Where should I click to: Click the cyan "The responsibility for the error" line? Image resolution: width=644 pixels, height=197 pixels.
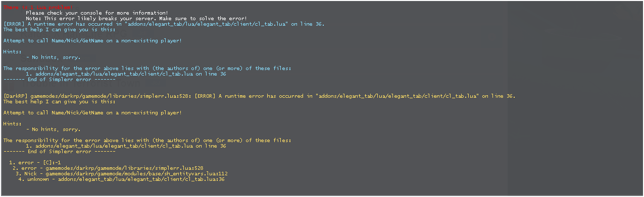(147, 68)
